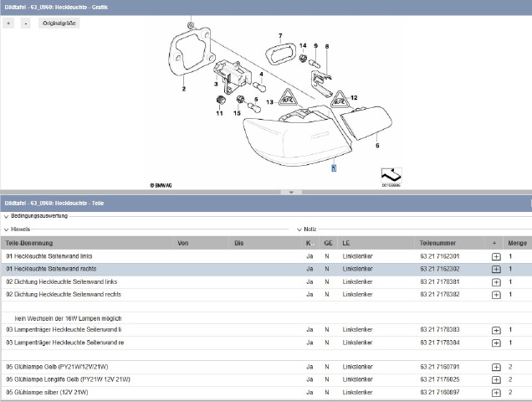Sort by Bis column header
The image size is (532, 402).
(239, 243)
